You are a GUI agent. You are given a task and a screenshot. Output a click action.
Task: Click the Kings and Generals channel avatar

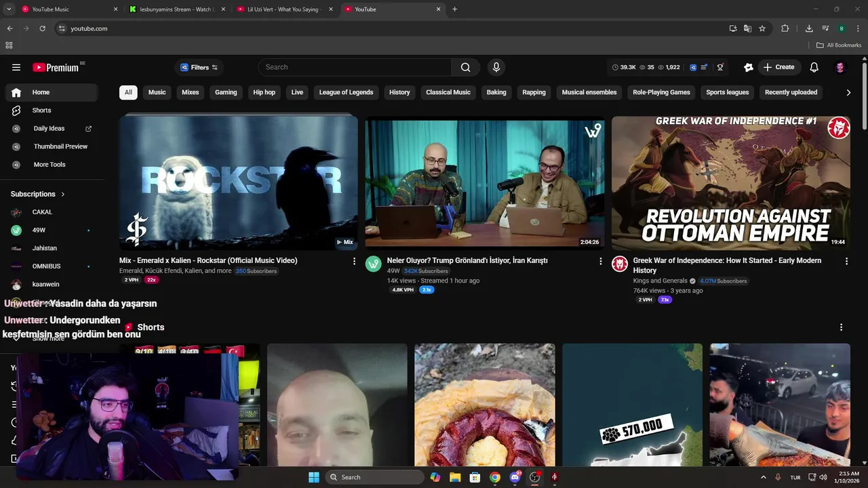pos(620,264)
